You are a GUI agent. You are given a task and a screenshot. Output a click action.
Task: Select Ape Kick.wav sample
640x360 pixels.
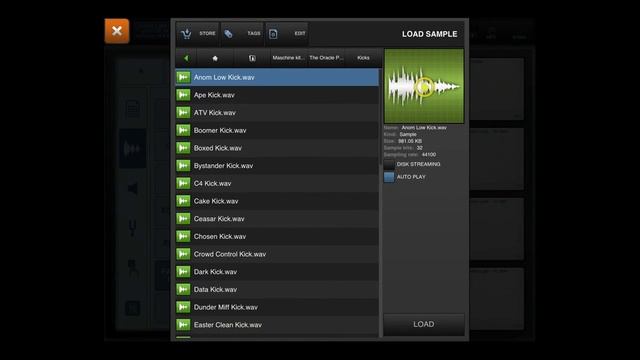(x=277, y=95)
